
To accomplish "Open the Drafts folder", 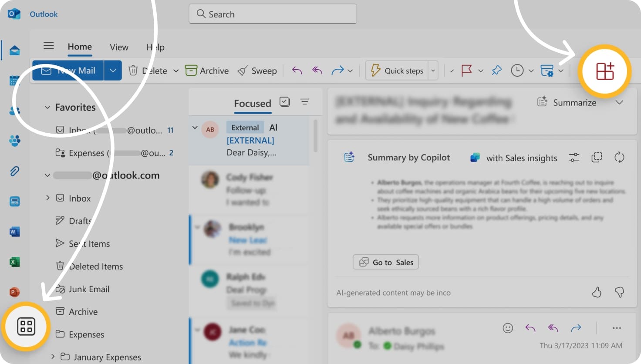I will pyautogui.click(x=74, y=221).
